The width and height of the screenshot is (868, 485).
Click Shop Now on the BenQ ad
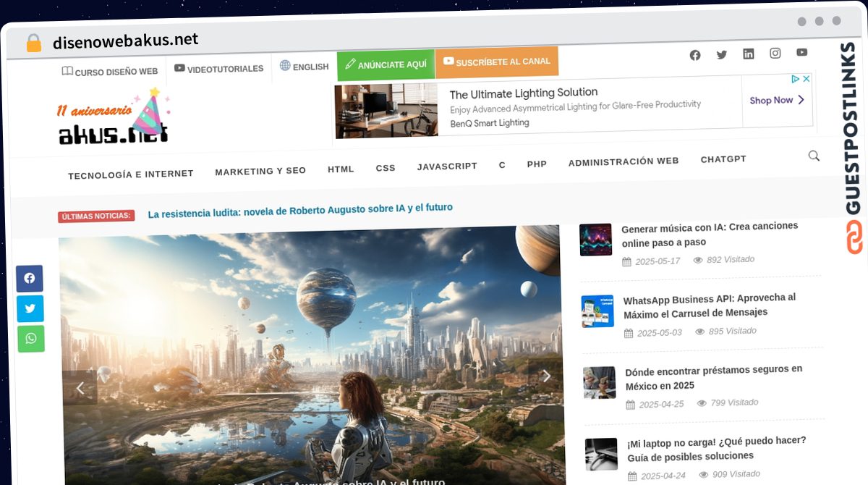pos(777,101)
